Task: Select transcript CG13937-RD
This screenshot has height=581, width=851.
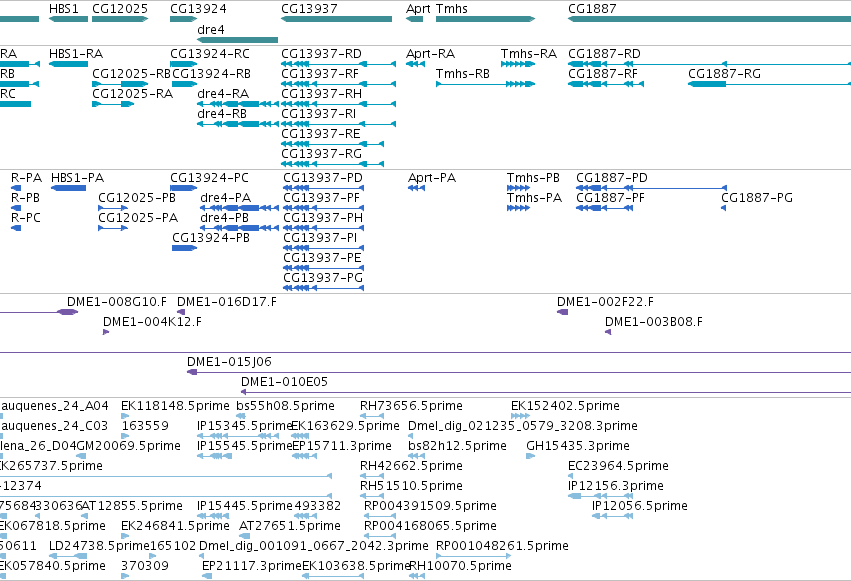Action: (x=339, y=64)
